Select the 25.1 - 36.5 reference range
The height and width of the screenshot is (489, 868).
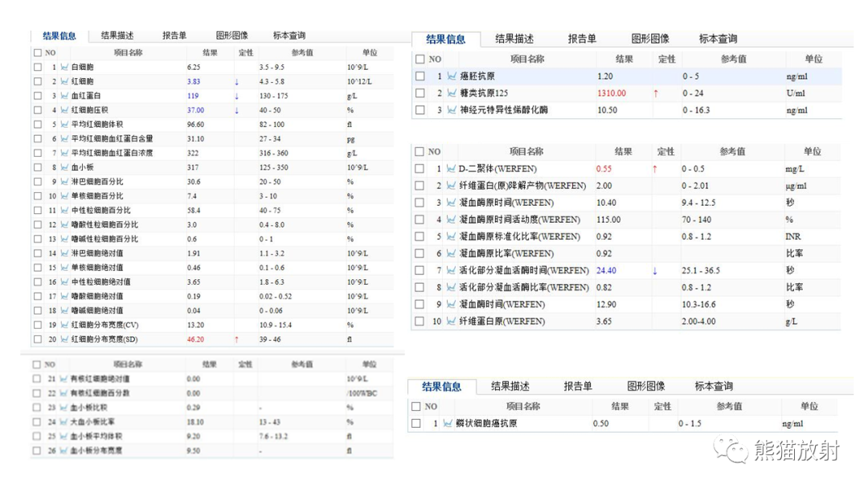(x=700, y=270)
